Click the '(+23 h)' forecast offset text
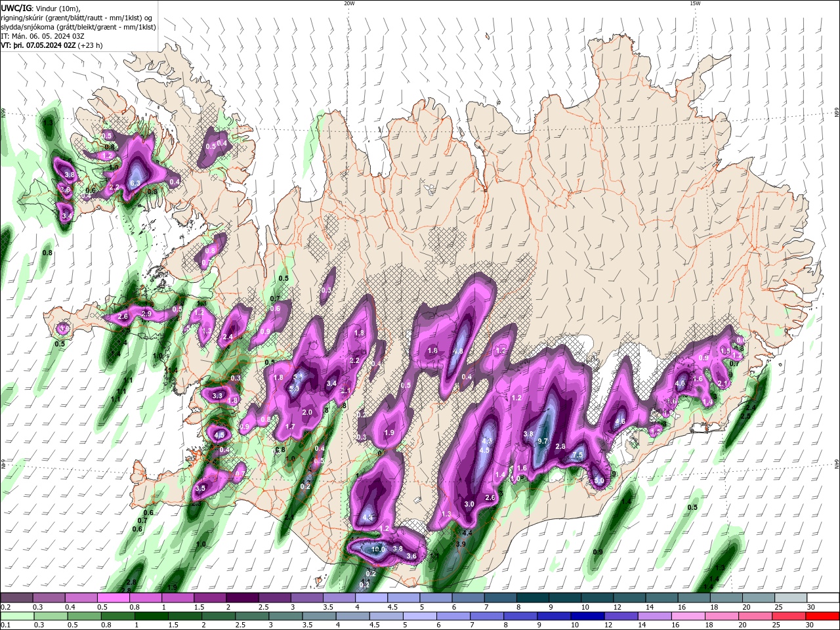The image size is (840, 630). coord(91,45)
